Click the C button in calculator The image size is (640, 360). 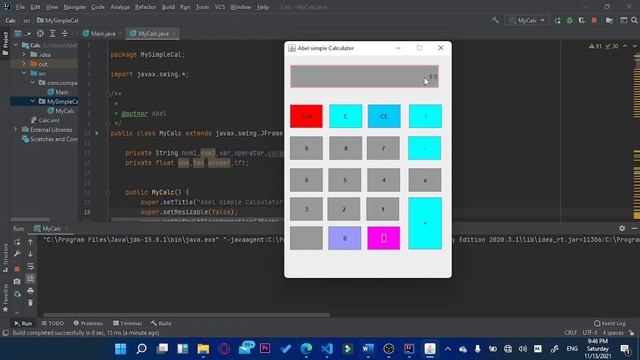point(345,116)
